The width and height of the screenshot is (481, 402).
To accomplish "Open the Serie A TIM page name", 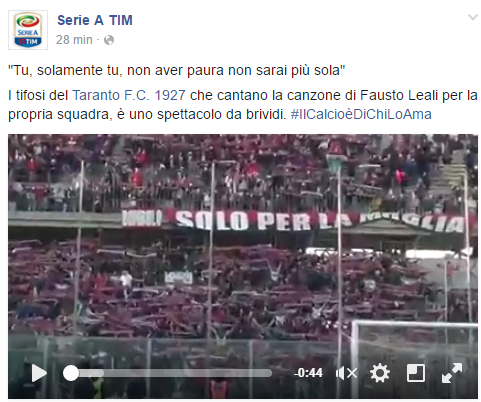I will pos(95,20).
